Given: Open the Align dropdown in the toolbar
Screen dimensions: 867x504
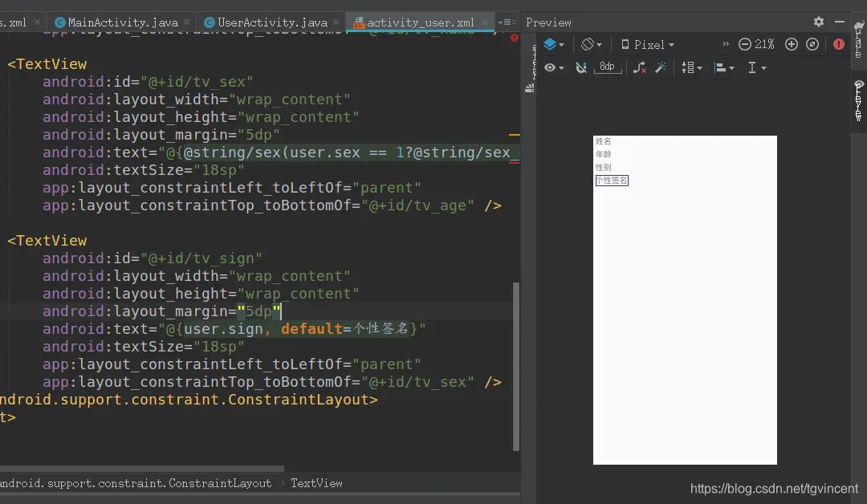Looking at the screenshot, I should pyautogui.click(x=724, y=67).
